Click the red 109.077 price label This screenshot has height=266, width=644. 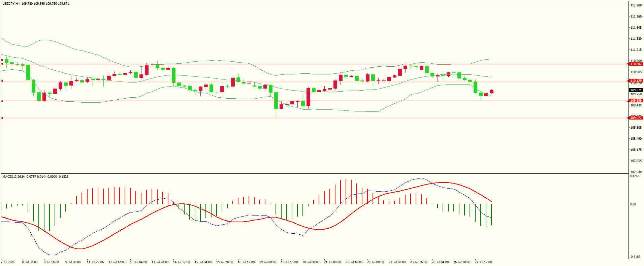tap(636, 118)
